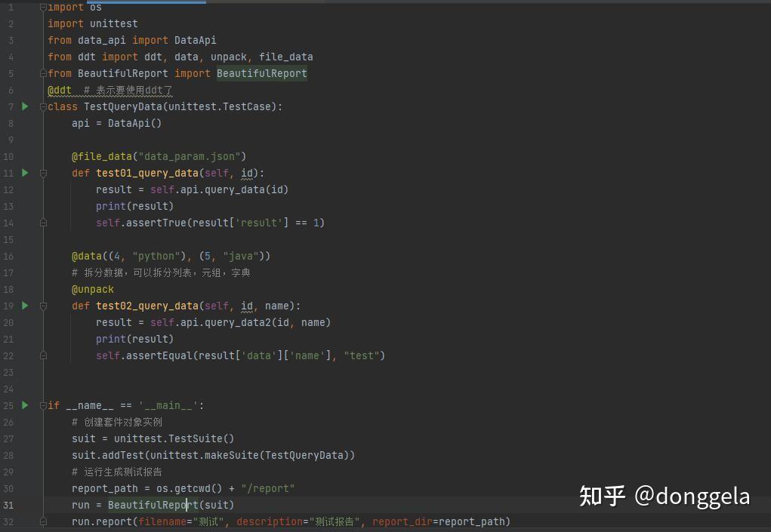This screenshot has width=771, height=532.
Task: Toggle a breakpoint at line number 21
Action: (8, 339)
